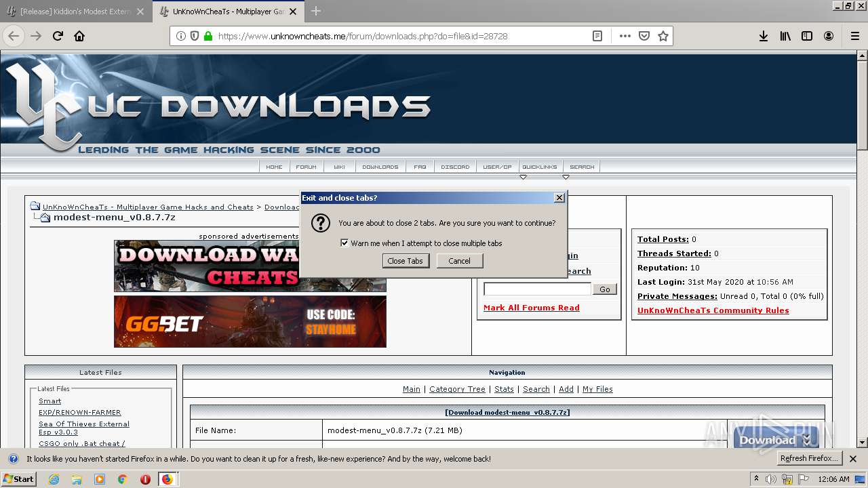Bookmark this page with the star
The height and width of the screenshot is (488, 868).
[x=663, y=36]
